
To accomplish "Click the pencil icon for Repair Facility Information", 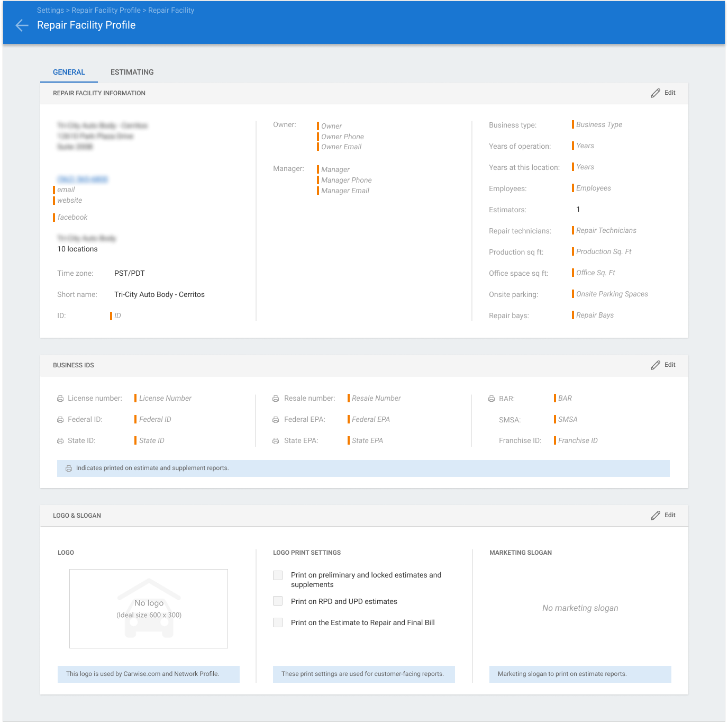I will click(x=656, y=93).
